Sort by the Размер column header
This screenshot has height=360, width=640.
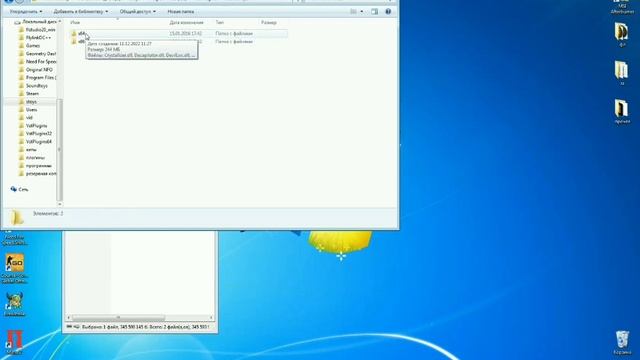(x=269, y=22)
